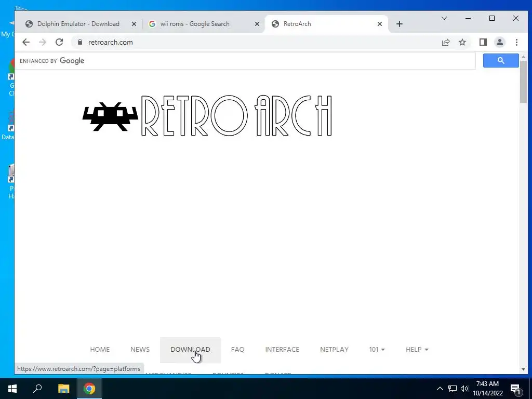The image size is (532, 399).
Task: Close the wii roms - Google Search tab
Action: 257,24
